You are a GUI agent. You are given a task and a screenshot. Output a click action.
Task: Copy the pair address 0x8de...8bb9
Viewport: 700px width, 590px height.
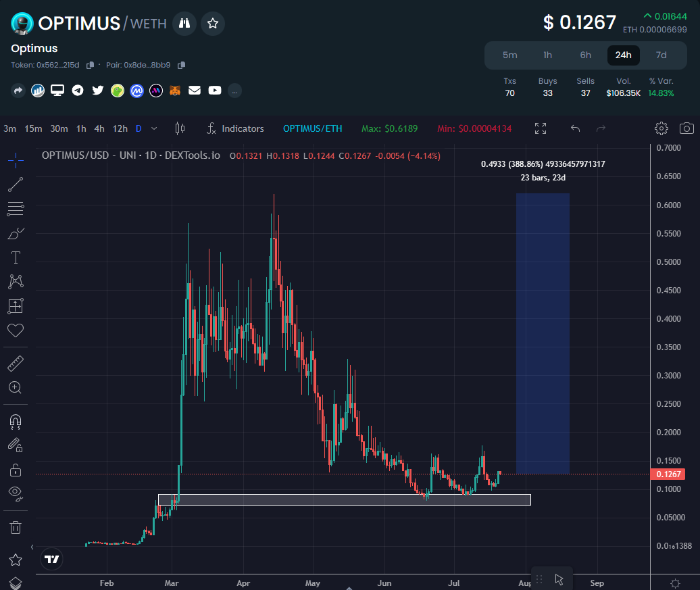181,65
